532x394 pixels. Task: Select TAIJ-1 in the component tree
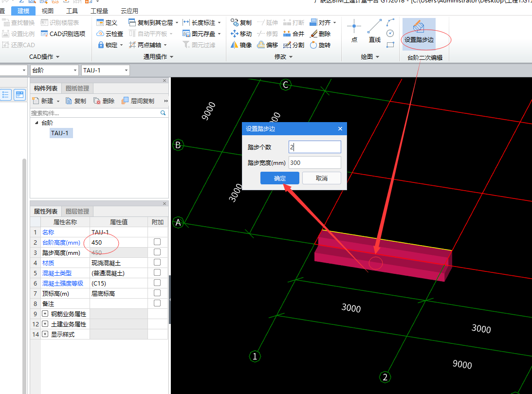pos(60,133)
